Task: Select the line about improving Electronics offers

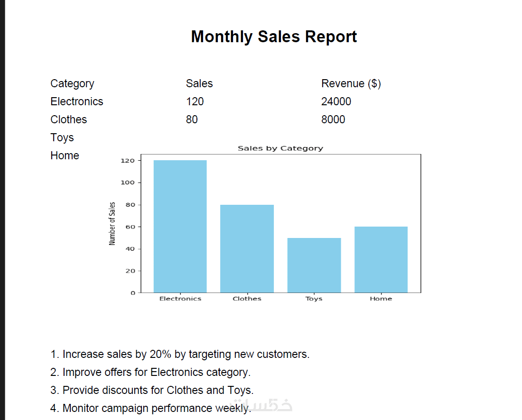Action: pyautogui.click(x=150, y=372)
